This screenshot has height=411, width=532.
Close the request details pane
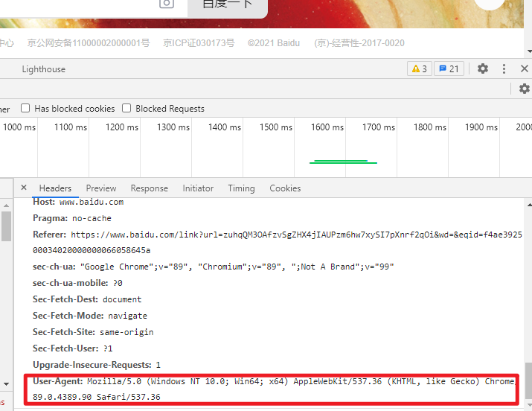[24, 188]
